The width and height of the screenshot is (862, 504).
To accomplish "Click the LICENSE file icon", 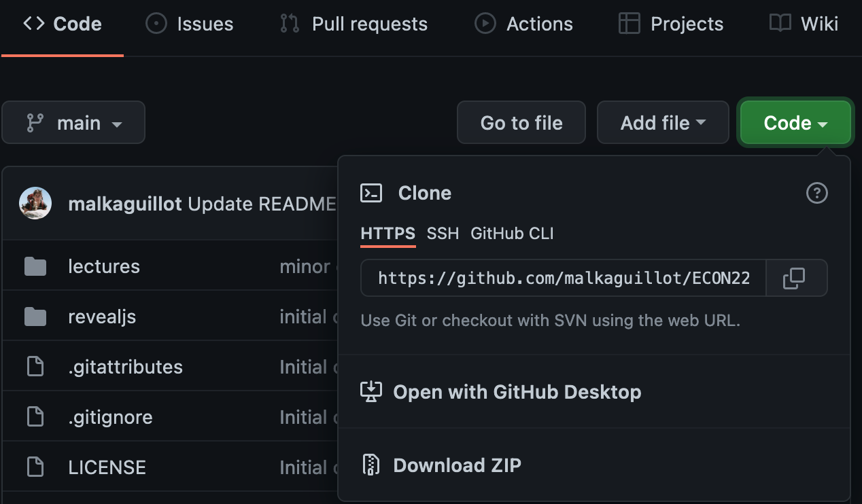I will 35,467.
